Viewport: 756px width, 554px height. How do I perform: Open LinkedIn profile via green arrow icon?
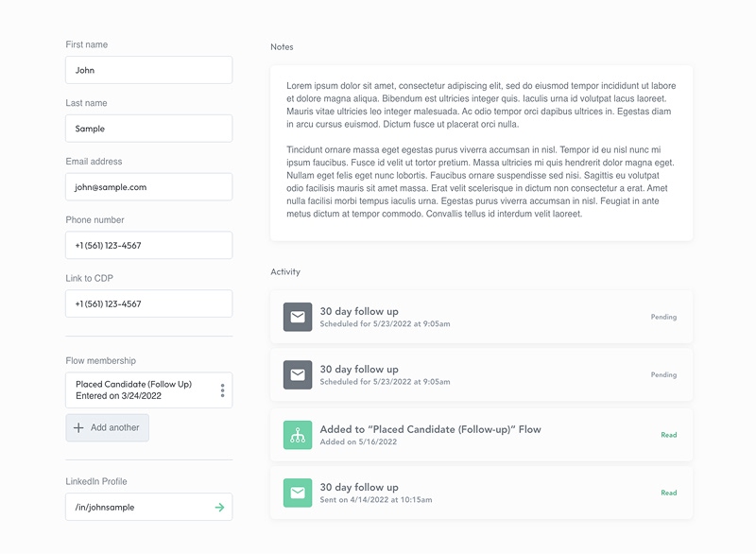[219, 508]
